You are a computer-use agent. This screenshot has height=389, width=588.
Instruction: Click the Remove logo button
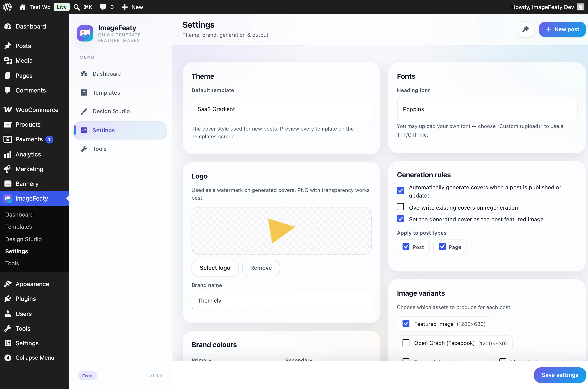click(261, 268)
